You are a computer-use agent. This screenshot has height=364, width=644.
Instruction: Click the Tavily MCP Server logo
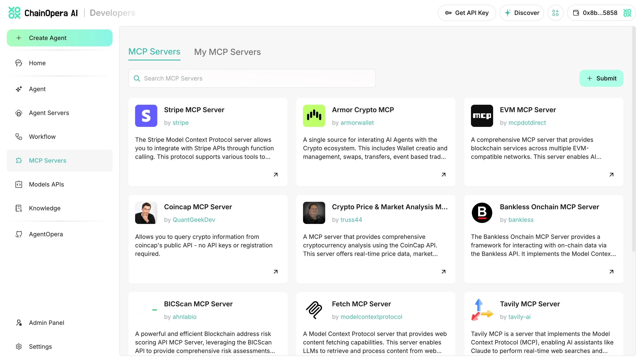pyautogui.click(x=482, y=310)
